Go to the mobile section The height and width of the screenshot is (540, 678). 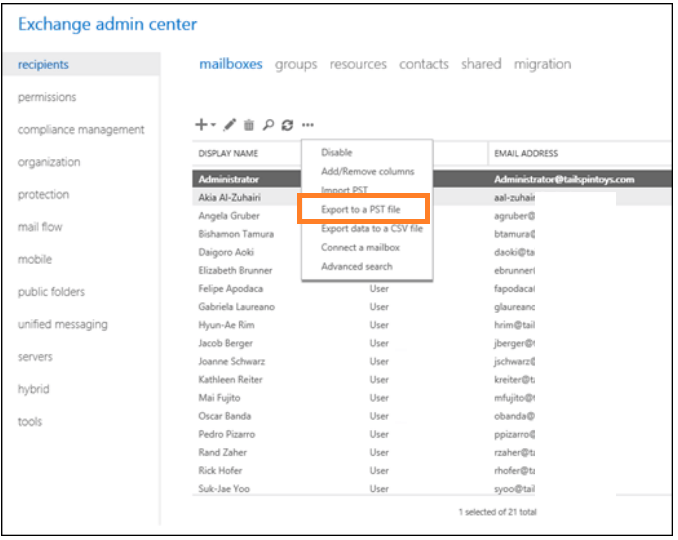[35, 259]
